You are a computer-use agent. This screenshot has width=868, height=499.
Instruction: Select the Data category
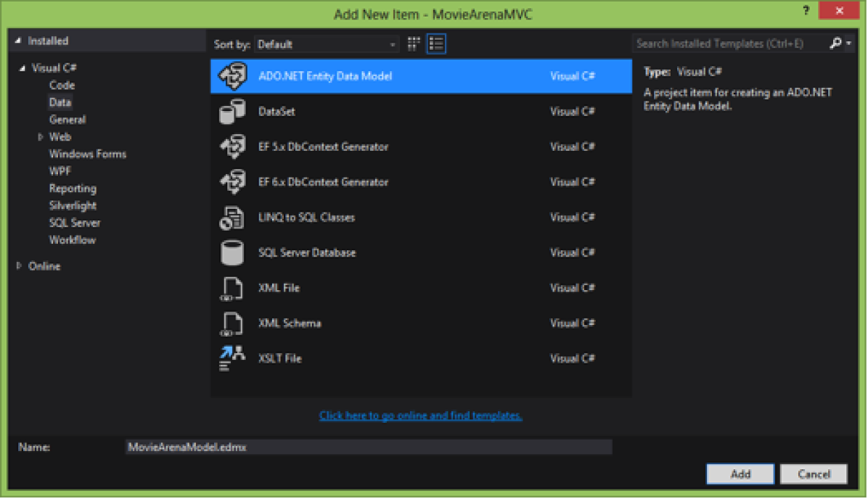tap(60, 102)
